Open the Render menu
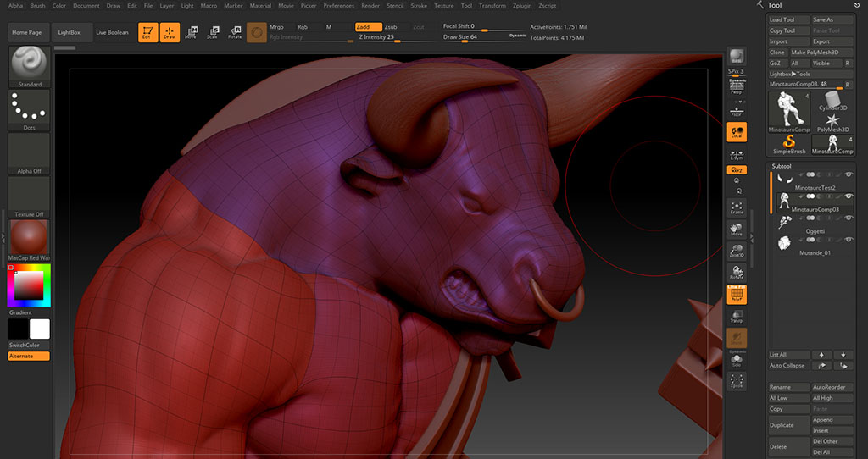 [x=370, y=6]
